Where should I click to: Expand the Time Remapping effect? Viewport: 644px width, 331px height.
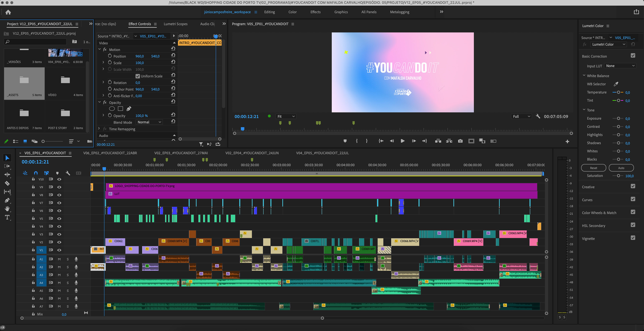click(99, 129)
